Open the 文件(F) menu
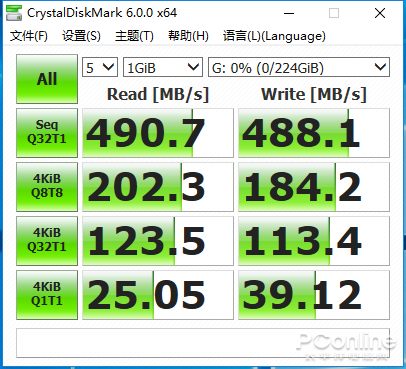 coord(29,36)
